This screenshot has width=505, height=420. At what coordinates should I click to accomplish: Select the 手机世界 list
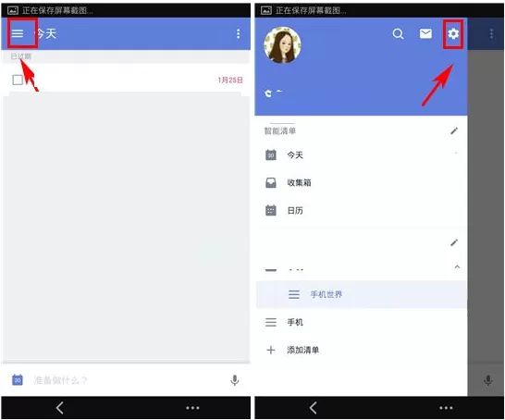(361, 294)
